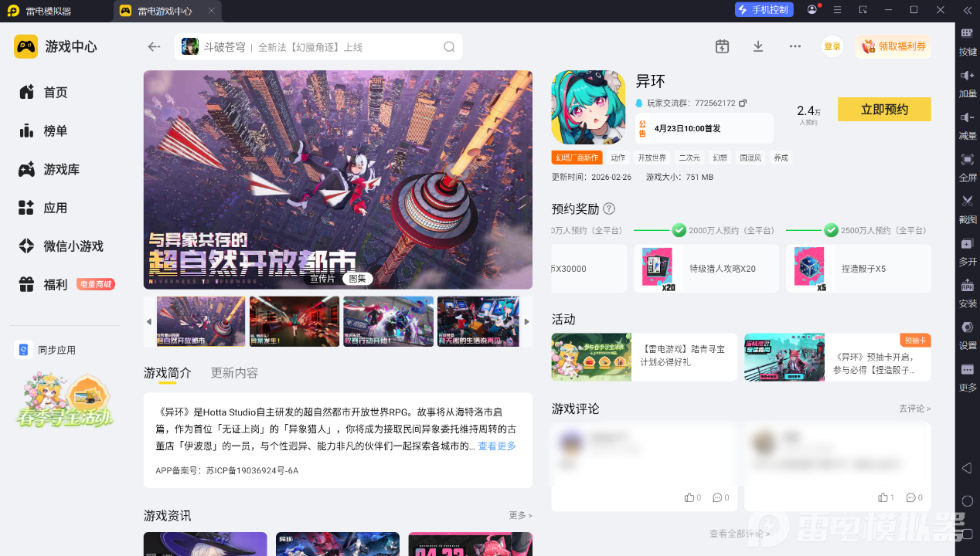Click the 4月23日10:00首发 announcement
Image resolution: width=980 pixels, height=556 pixels.
[704, 128]
